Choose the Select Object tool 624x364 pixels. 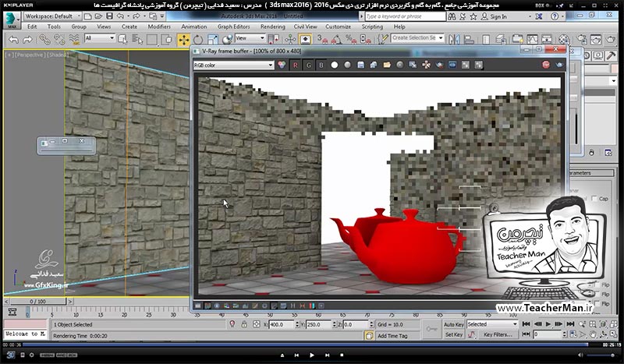[123, 40]
